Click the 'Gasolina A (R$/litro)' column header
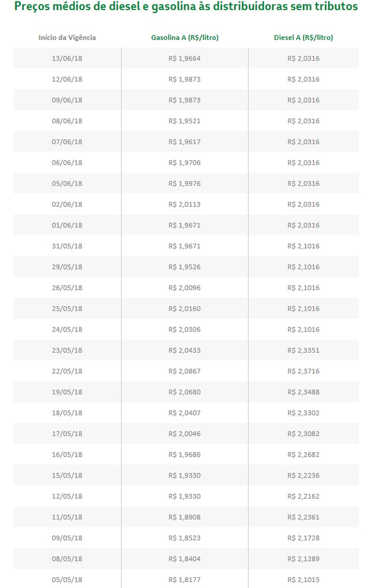 coord(185,38)
